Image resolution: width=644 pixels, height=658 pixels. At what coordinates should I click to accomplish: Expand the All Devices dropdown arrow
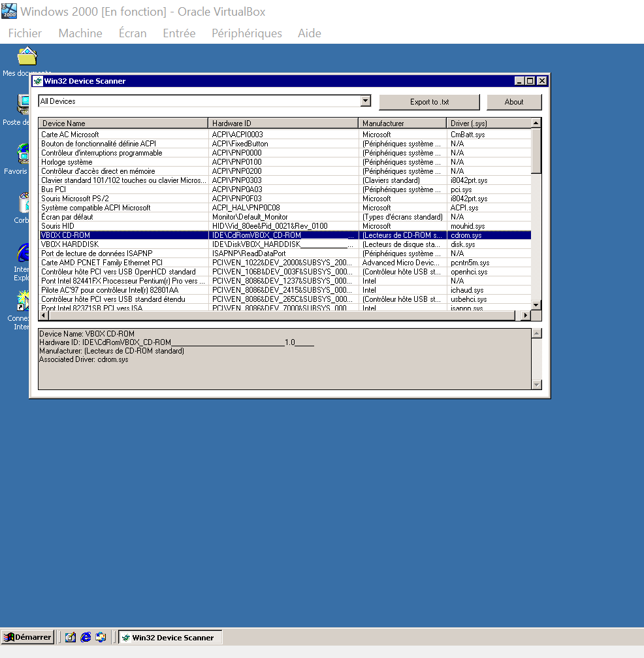coord(365,101)
